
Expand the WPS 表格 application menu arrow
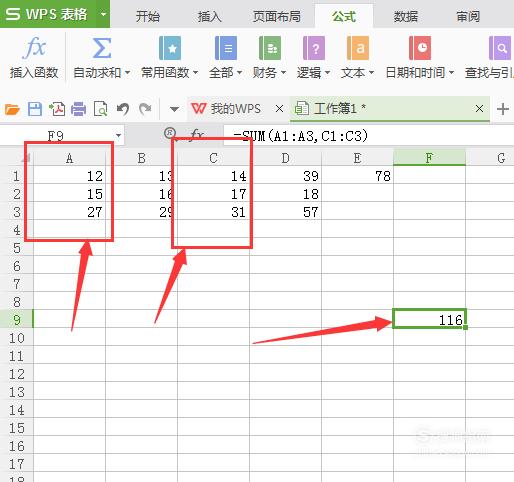[x=103, y=14]
